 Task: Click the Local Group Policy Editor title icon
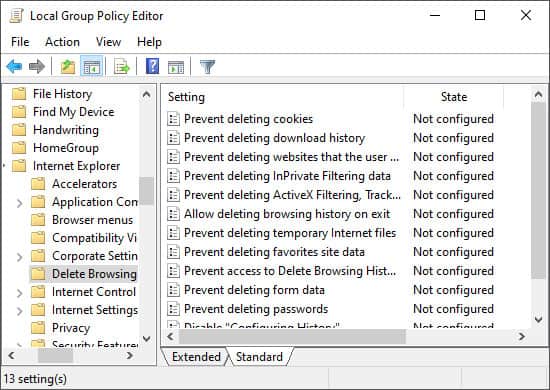tap(16, 16)
